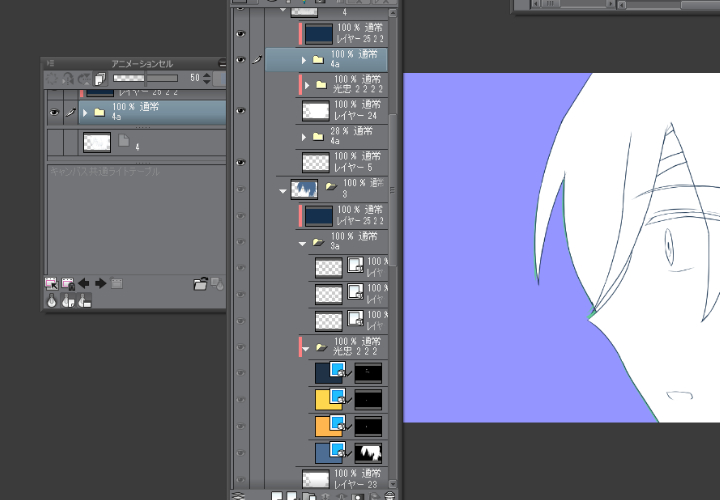Click the light bulb icon in light table toolbar
This screenshot has width=720, height=500.
[51, 301]
